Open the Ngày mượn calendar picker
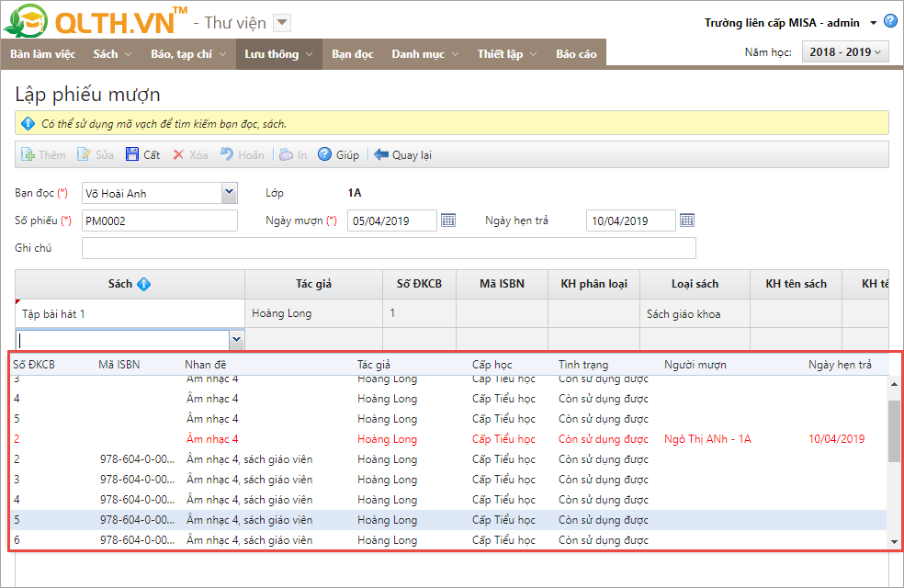 tap(448, 220)
